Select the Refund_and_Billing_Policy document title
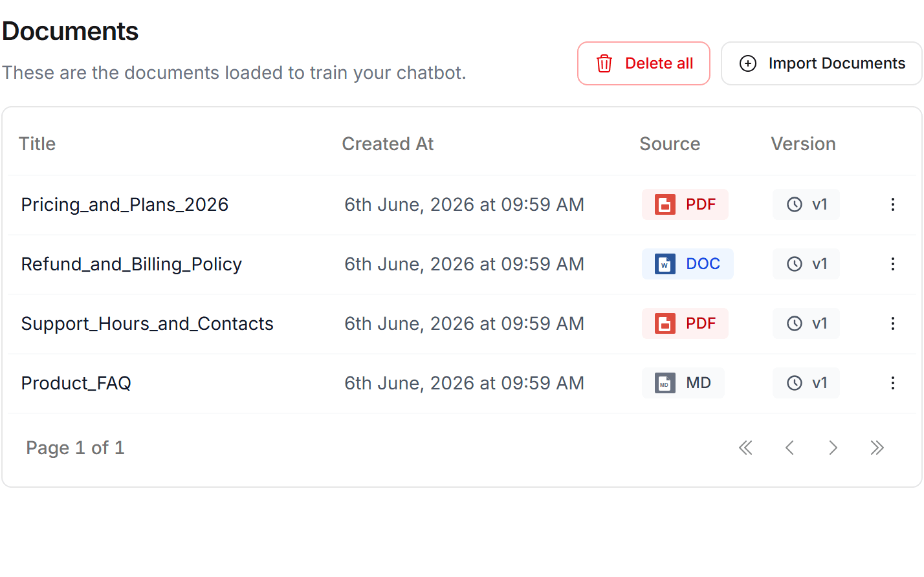 (x=131, y=264)
